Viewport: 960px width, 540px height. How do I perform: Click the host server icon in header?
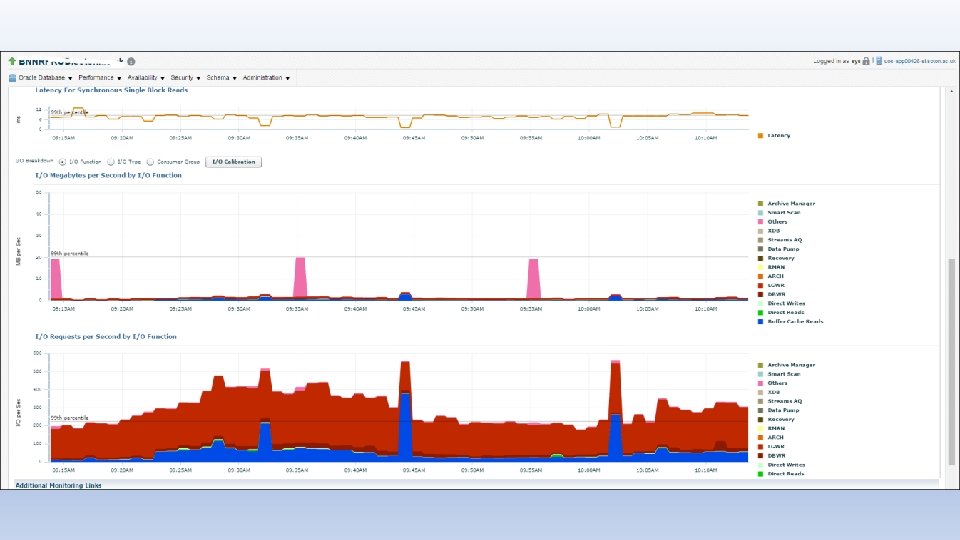tap(879, 61)
